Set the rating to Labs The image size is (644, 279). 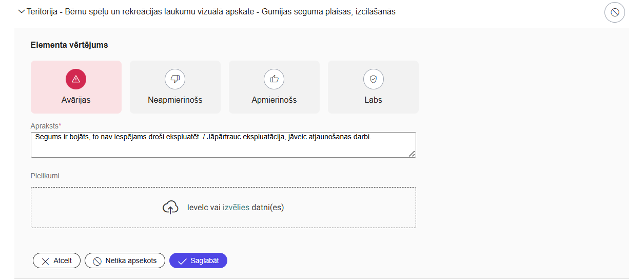click(373, 100)
